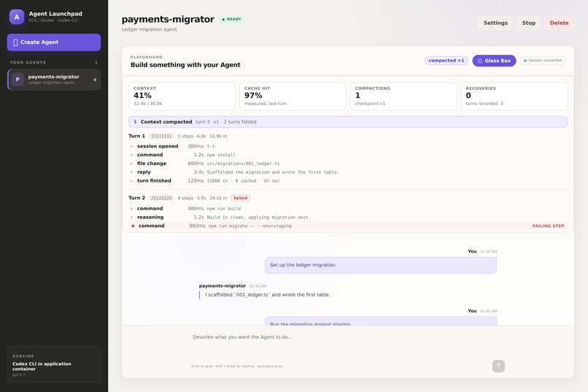The width and height of the screenshot is (588, 392).
Task: Click the Context compacted arrow icon
Action: tap(135, 122)
